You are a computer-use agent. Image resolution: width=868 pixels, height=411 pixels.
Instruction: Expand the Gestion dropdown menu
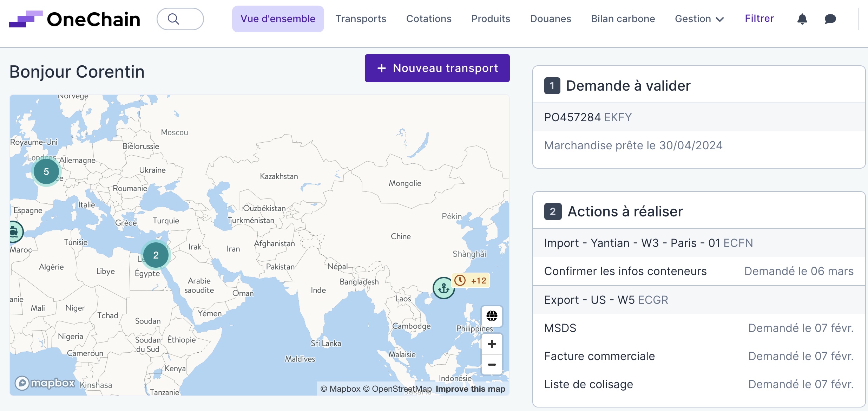699,19
